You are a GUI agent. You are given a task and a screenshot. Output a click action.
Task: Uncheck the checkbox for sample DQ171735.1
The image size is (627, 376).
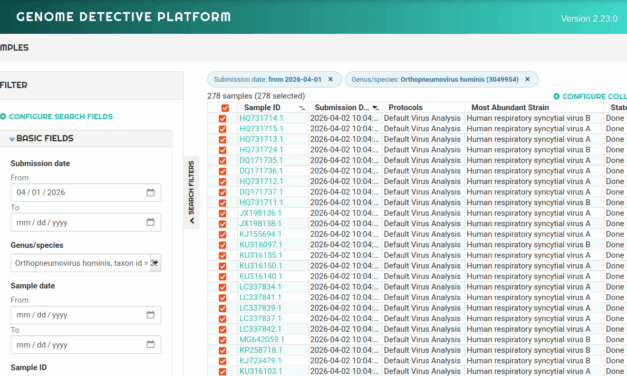(222, 160)
